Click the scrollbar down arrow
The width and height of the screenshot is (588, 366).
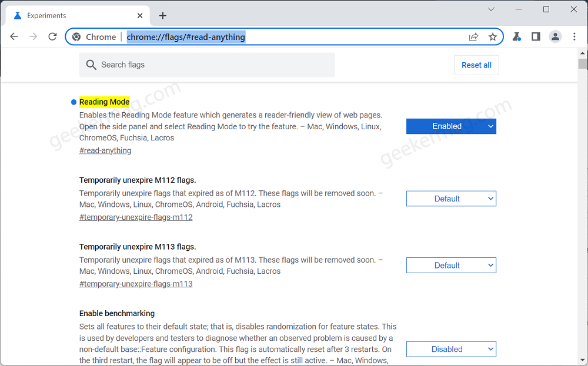(x=582, y=360)
